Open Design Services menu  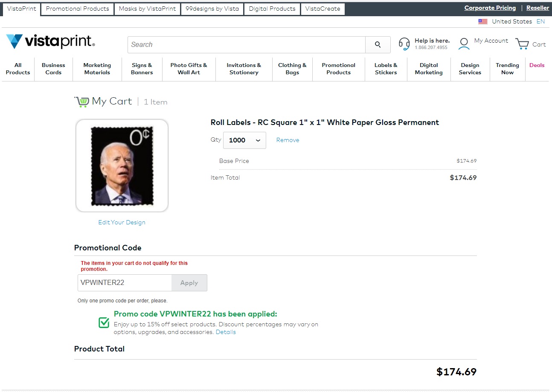(470, 69)
